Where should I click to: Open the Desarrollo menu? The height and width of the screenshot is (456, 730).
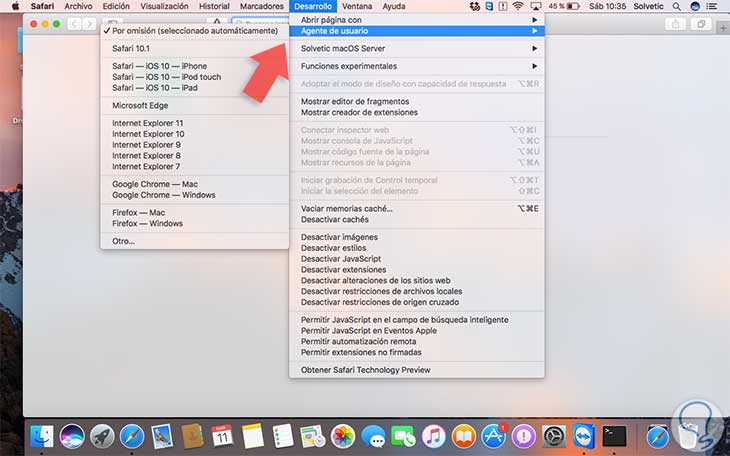tap(313, 6)
